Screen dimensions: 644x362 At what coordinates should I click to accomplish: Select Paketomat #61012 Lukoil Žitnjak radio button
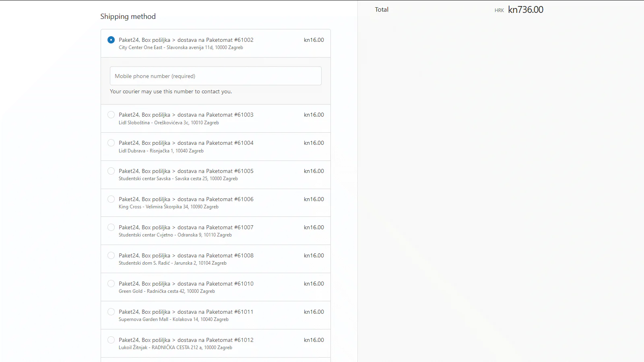(111, 340)
